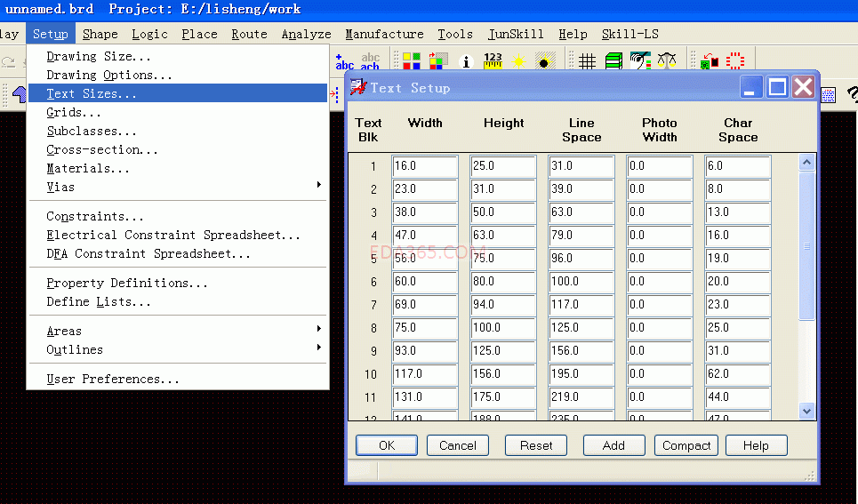The height and width of the screenshot is (504, 858).
Task: Open the Grid toggle icon in toolbar
Action: coord(587,61)
